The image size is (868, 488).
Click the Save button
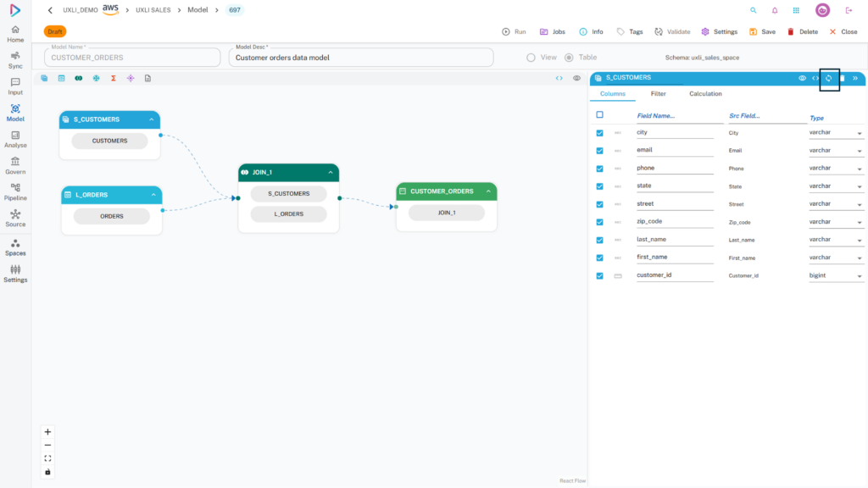pos(762,31)
